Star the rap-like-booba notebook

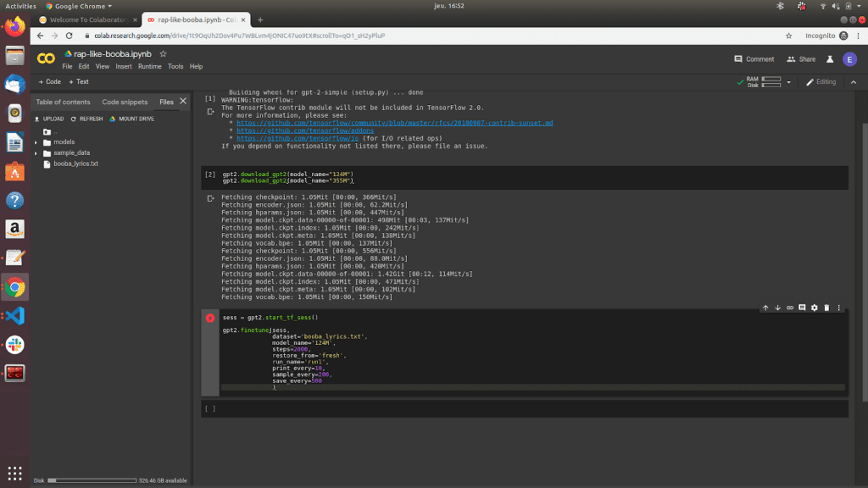click(163, 53)
